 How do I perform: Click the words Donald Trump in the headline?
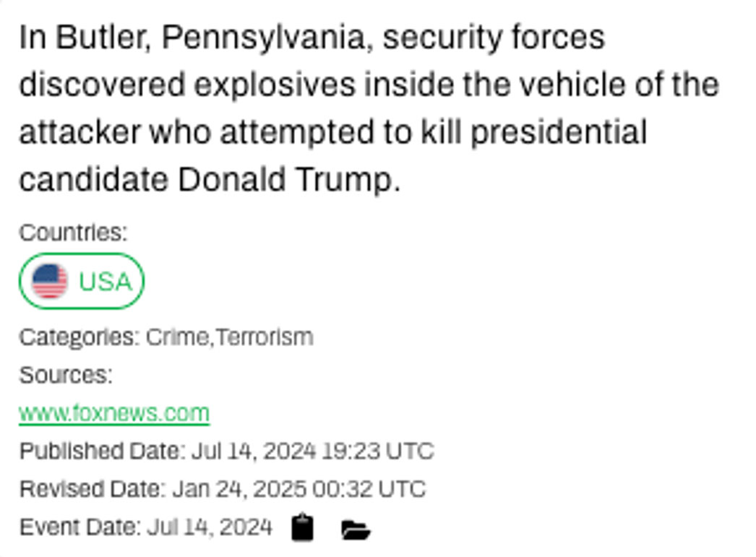(x=288, y=181)
